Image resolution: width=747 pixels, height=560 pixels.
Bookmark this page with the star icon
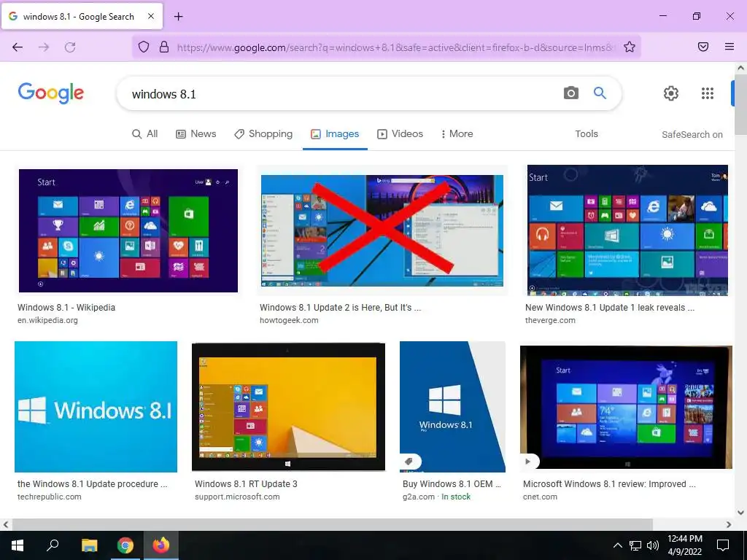tap(630, 47)
